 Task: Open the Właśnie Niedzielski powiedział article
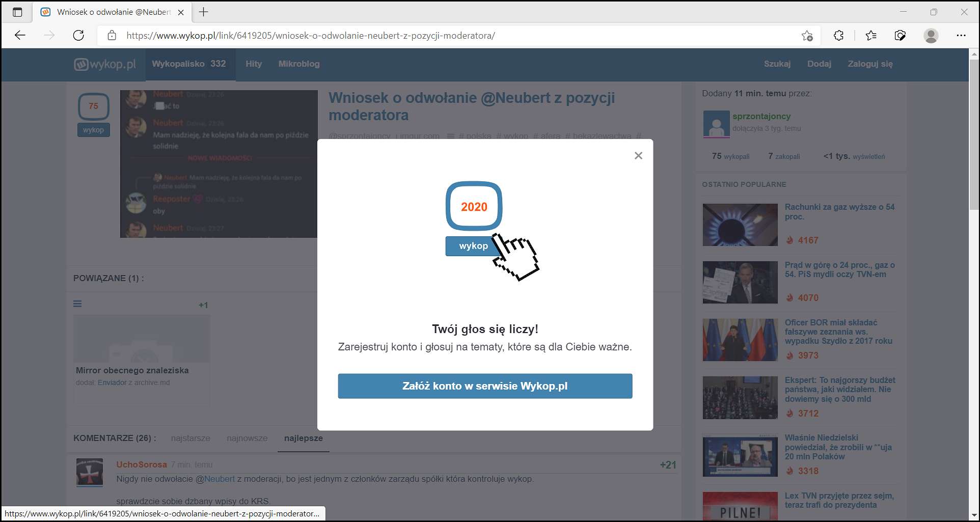[x=838, y=447]
